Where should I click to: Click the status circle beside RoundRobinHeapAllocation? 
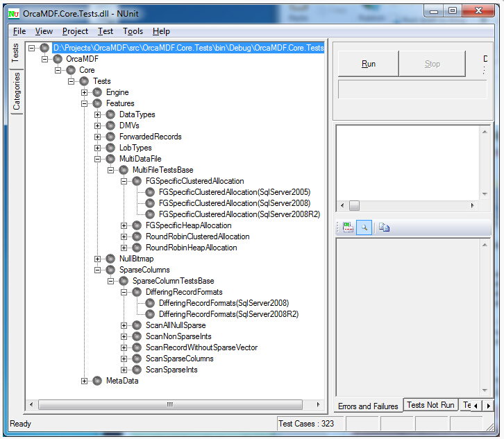pos(137,248)
